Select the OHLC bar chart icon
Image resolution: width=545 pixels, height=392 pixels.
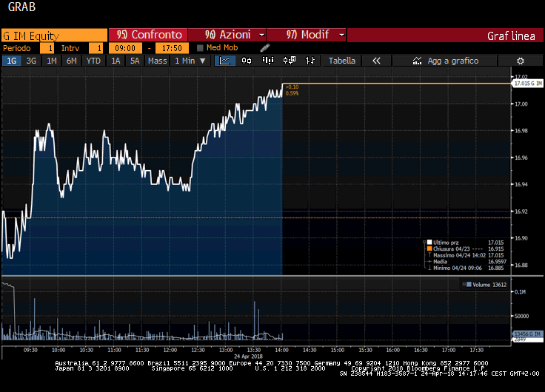[310, 61]
